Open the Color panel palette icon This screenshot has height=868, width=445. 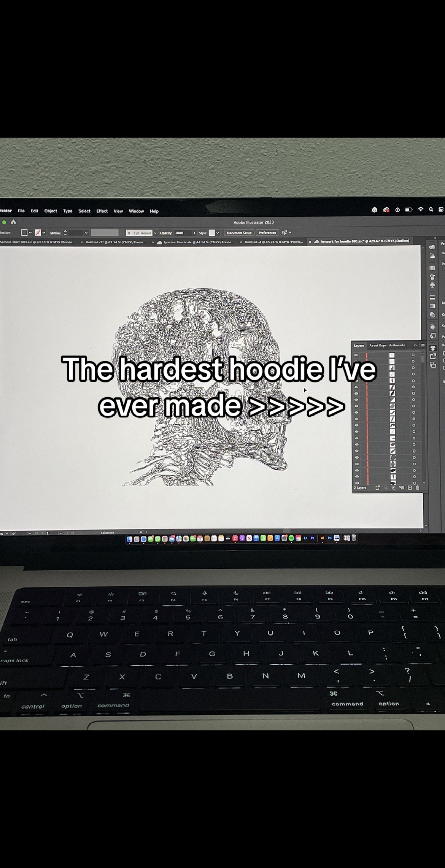pos(432,247)
